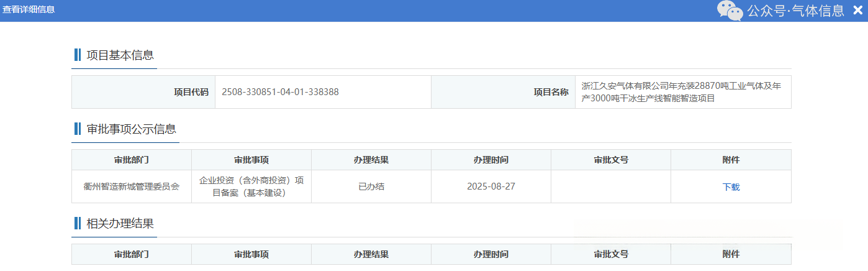
Task: Click project code 2508-330851-04-01-338388
Action: [x=280, y=92]
